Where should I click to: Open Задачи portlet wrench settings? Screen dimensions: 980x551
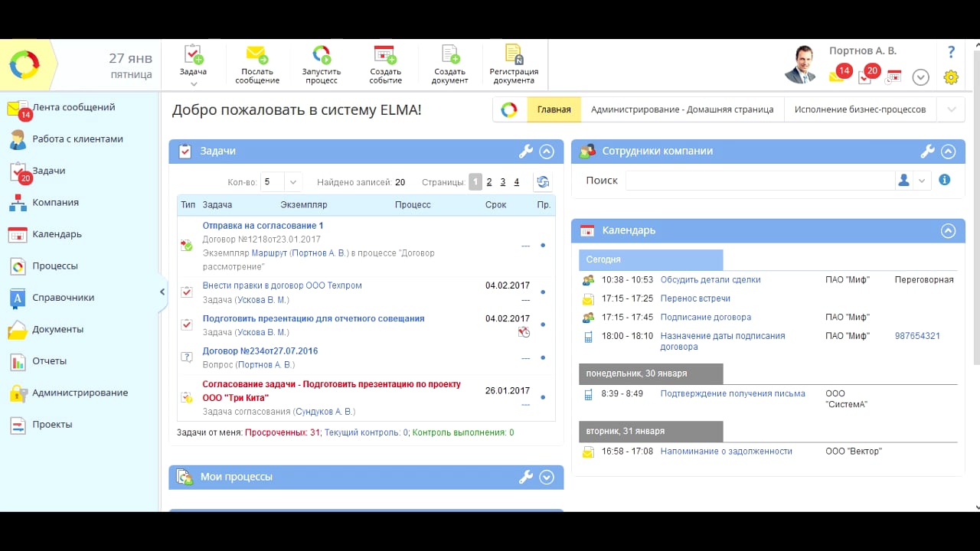click(525, 152)
